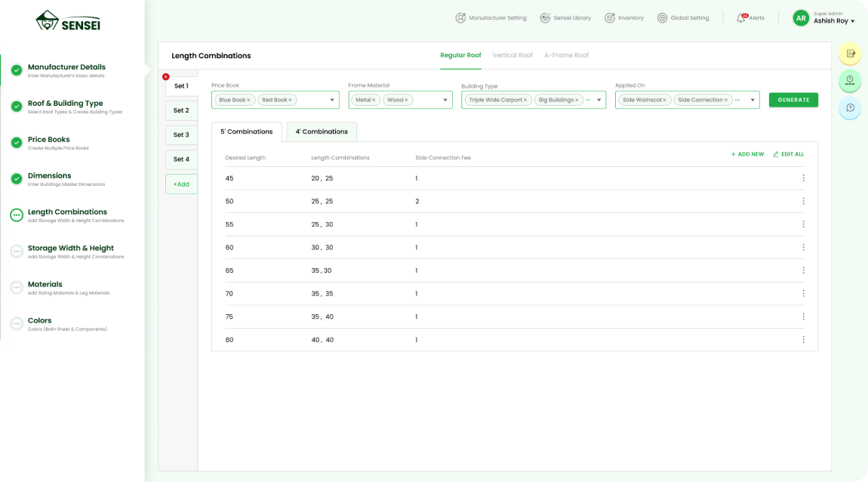The width and height of the screenshot is (868, 482).
Task: Open the Sensei Library
Action: (x=565, y=18)
